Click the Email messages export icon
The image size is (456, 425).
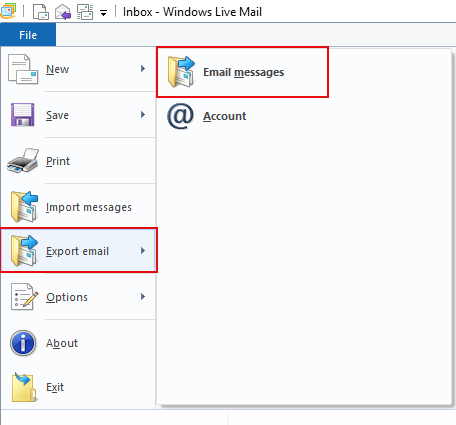pyautogui.click(x=181, y=72)
